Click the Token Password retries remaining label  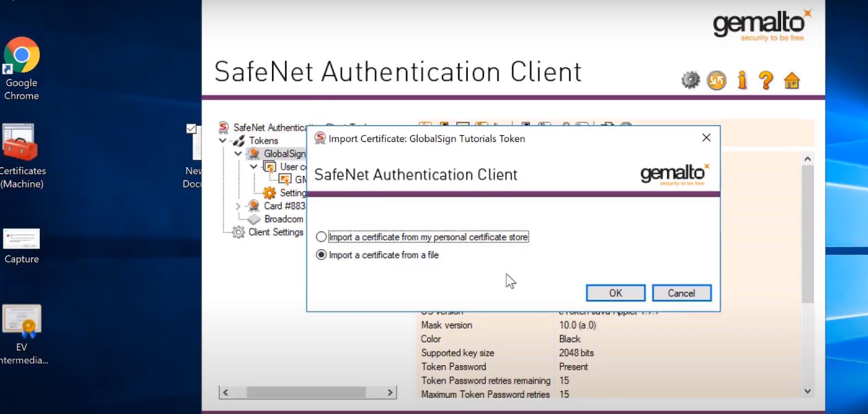click(x=486, y=381)
